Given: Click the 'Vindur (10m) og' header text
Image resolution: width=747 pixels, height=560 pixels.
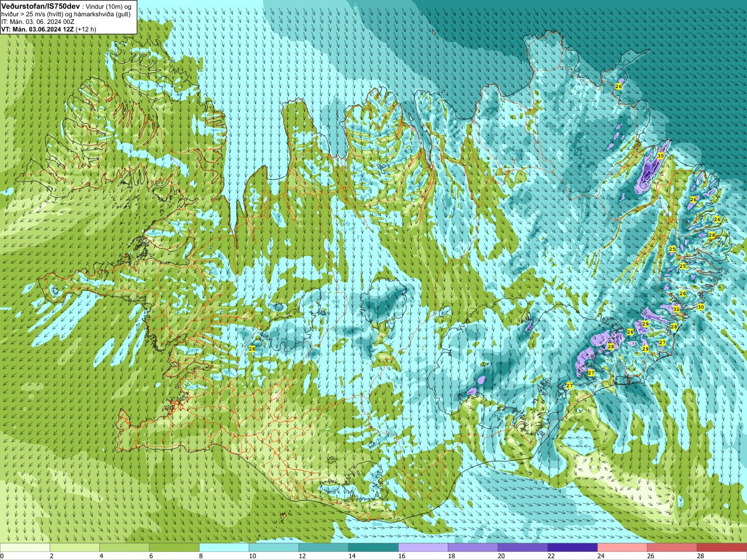Looking at the screenshot, I should coord(107,6).
